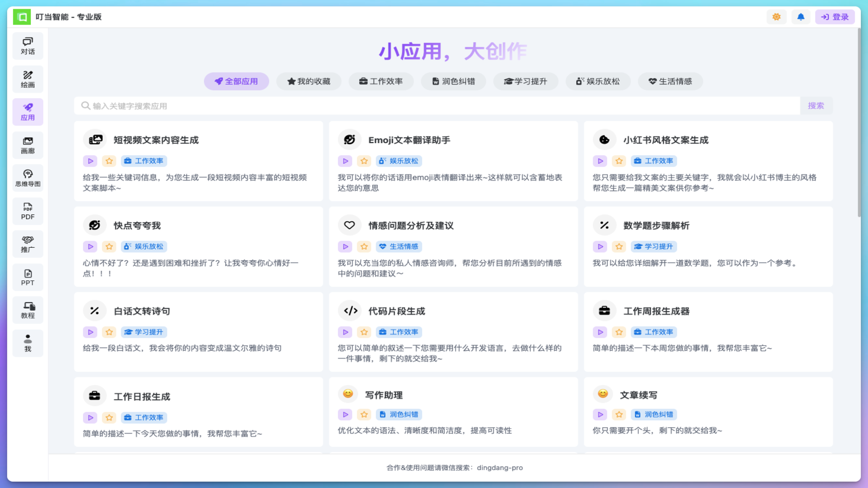The width and height of the screenshot is (868, 488).
Task: Favorite the 数学题步骤解析 app
Action: point(619,246)
